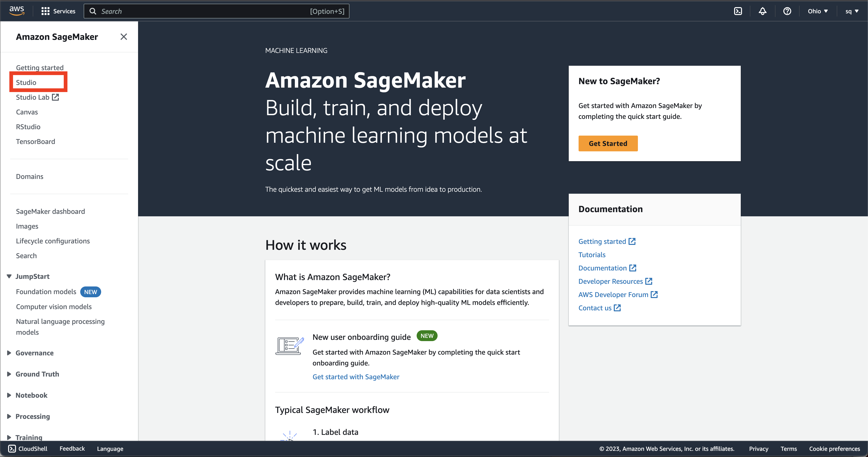The width and height of the screenshot is (868, 457).
Task: Click the AWS logo home icon
Action: click(16, 11)
